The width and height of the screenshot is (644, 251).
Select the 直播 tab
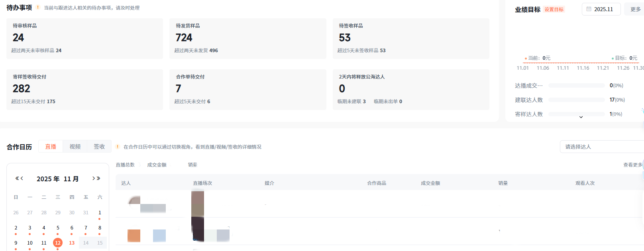pyautogui.click(x=51, y=147)
